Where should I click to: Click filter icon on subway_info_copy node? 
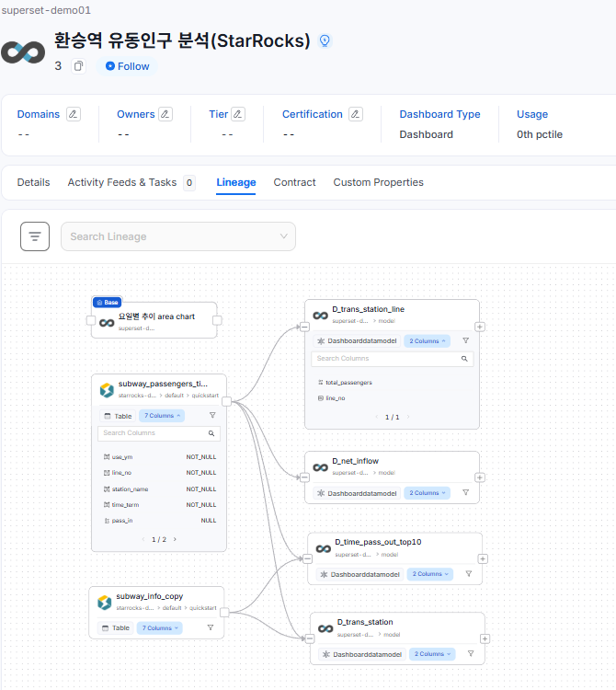pos(211,627)
